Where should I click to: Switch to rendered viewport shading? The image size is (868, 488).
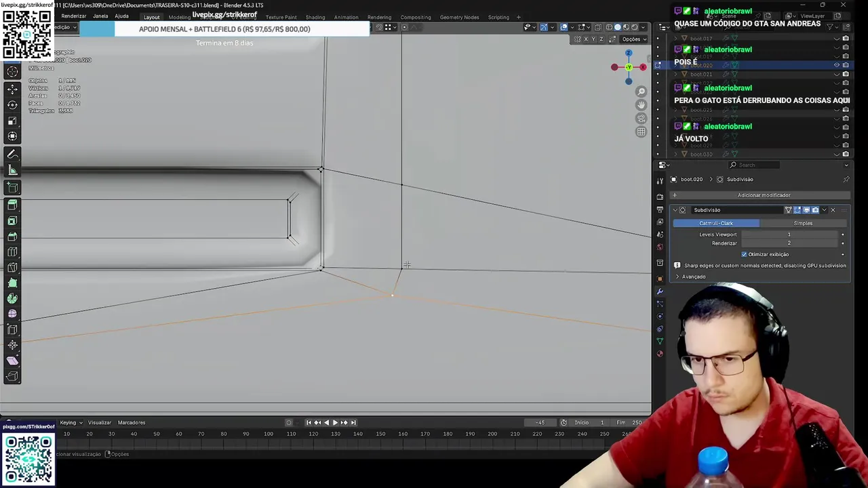pyautogui.click(x=635, y=27)
